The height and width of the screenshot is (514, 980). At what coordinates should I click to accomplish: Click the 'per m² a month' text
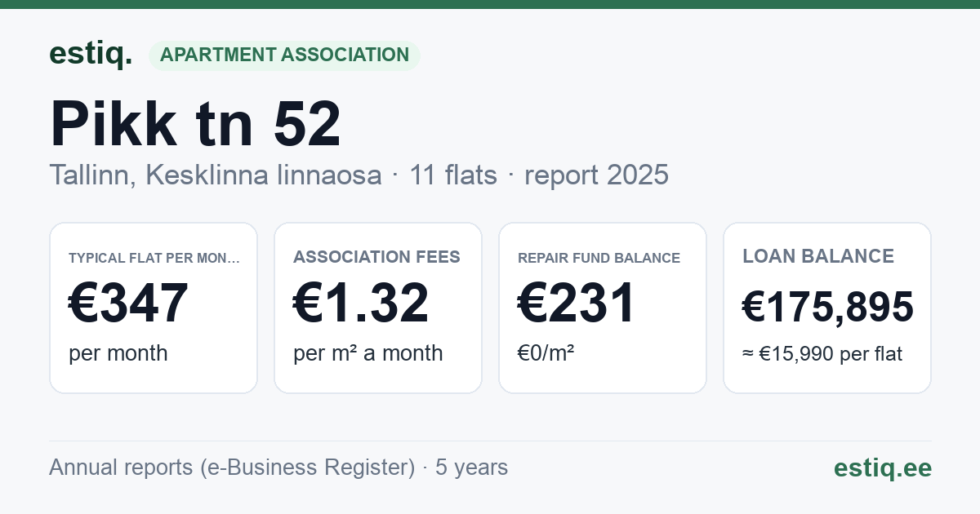tap(368, 353)
